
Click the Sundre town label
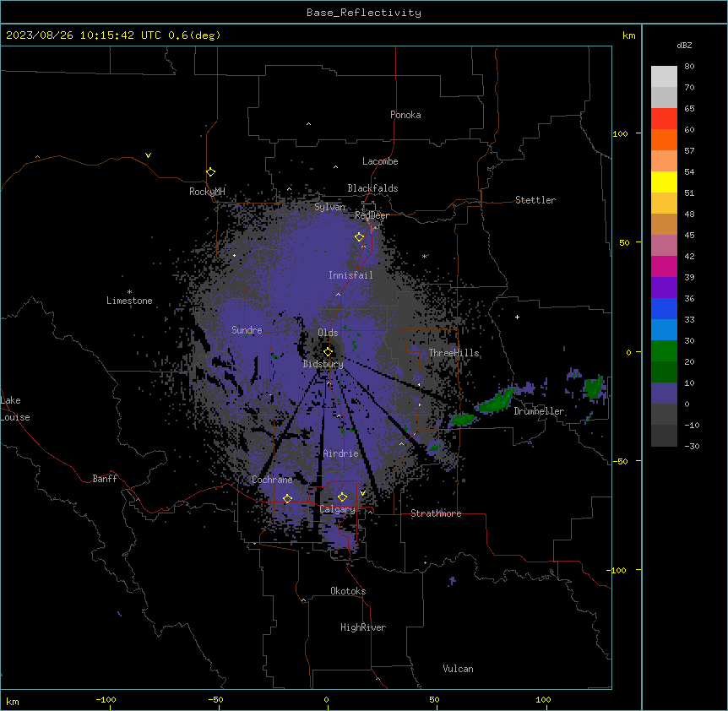[x=247, y=330]
